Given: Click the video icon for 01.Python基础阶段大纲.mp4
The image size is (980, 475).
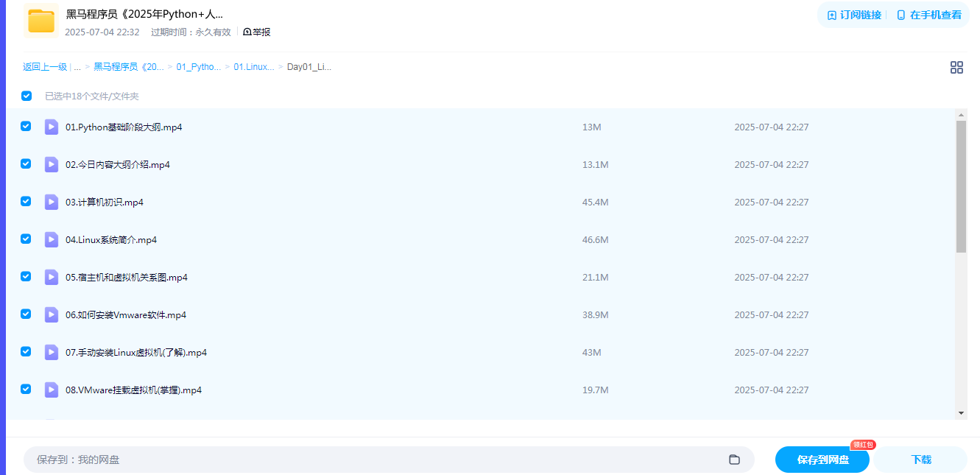Looking at the screenshot, I should pos(52,127).
